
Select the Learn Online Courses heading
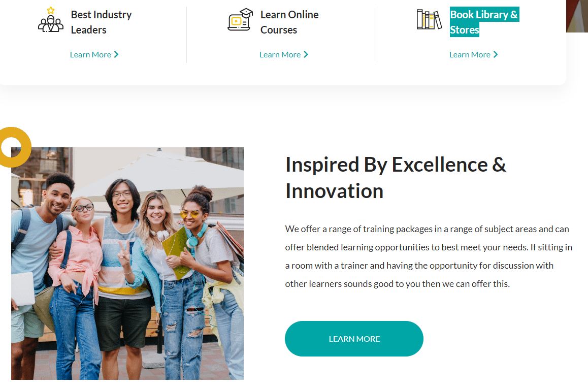pyautogui.click(x=289, y=22)
